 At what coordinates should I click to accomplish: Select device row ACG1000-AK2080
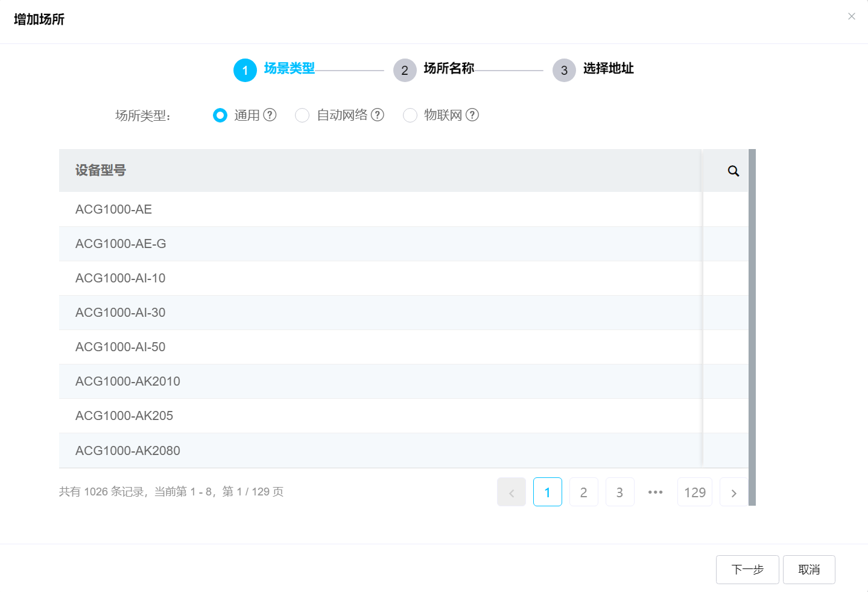(x=404, y=451)
